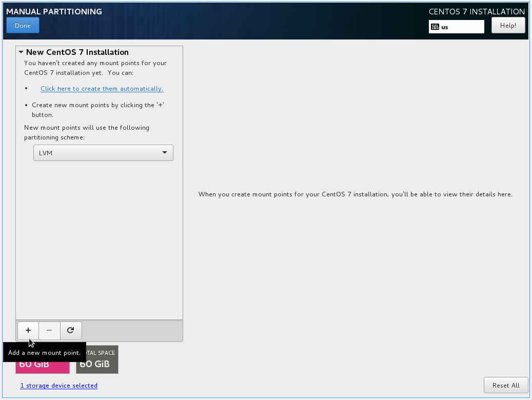Image resolution: width=532 pixels, height=400 pixels.
Task: Click the 'MANUAL PARTITIONING' title text
Action: 54,11
